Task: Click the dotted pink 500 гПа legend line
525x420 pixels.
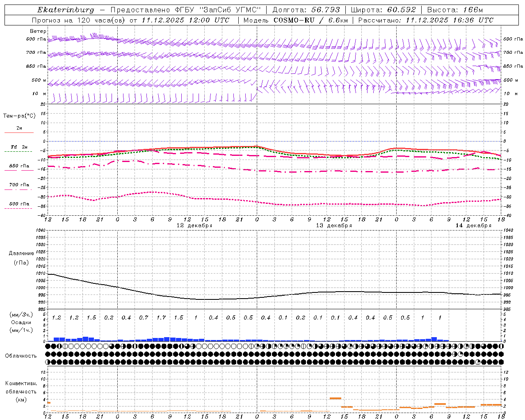Action: click(x=18, y=209)
